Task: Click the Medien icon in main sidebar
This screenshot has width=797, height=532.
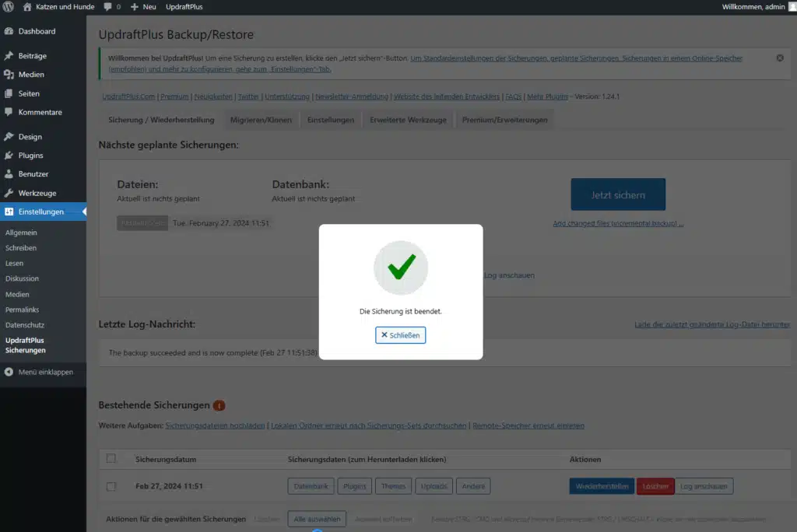Action: point(9,74)
